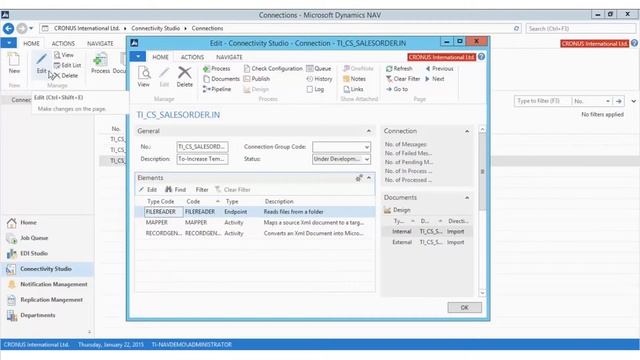Click the help icon in Edit dialog
640x360 pixels.
pyautogui.click(x=482, y=57)
